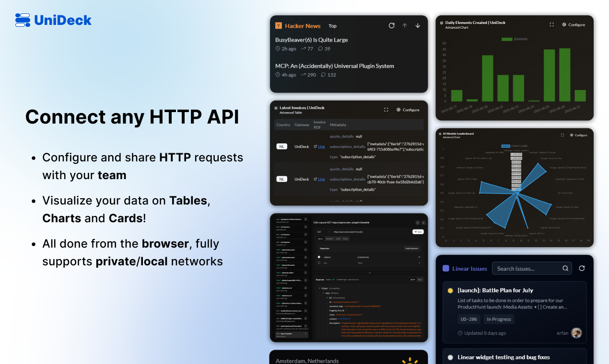
Task: Refresh the Hacker News feed
Action: pos(391,25)
